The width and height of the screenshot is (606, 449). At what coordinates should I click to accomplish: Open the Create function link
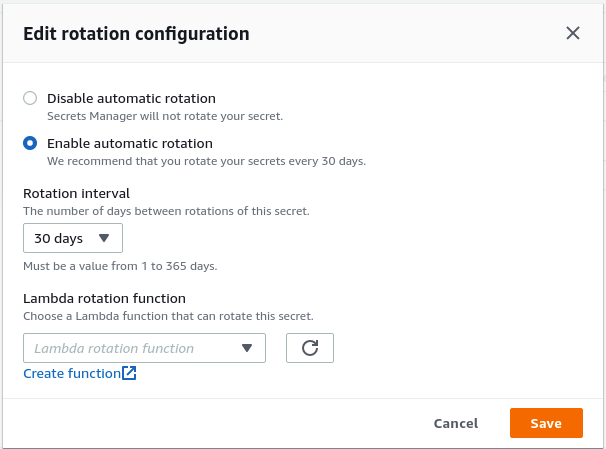pyautogui.click(x=71, y=374)
